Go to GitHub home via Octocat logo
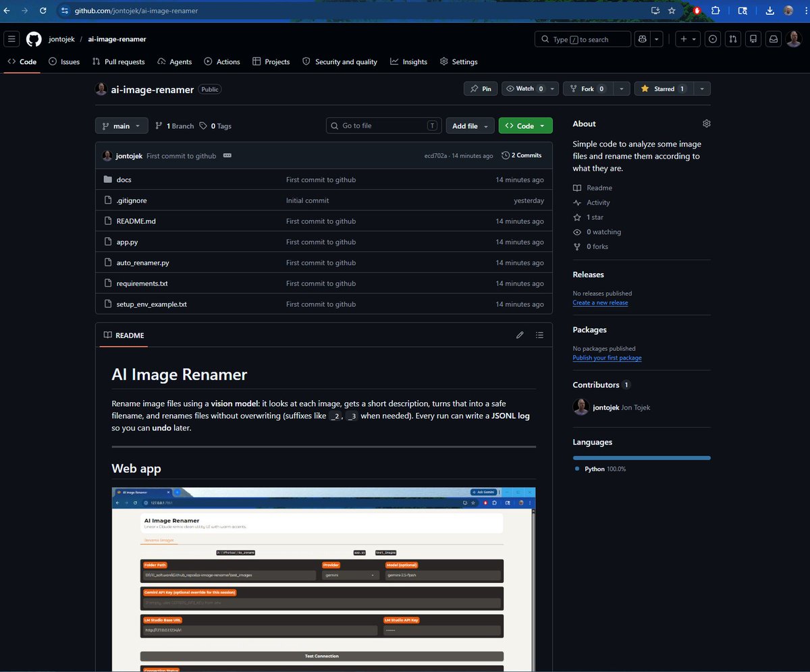 click(x=34, y=39)
